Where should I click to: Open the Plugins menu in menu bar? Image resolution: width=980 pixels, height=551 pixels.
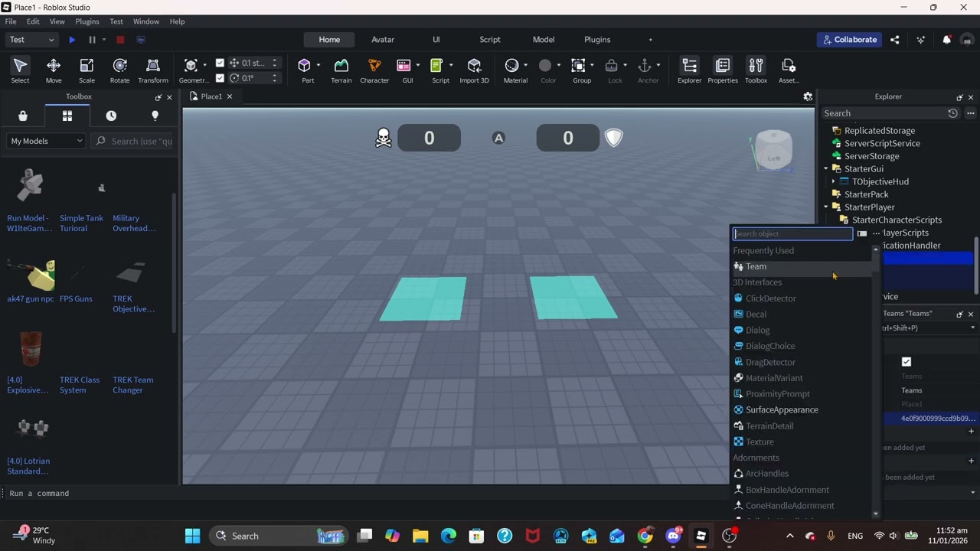pos(87,21)
